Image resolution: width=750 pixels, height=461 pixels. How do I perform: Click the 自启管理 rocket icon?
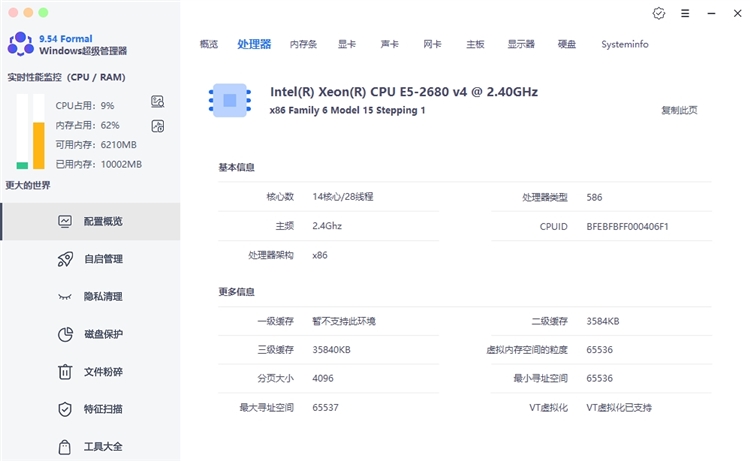[x=65, y=259]
